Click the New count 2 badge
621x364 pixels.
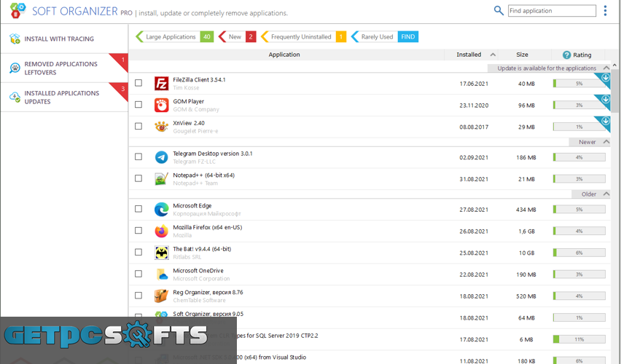[x=251, y=37]
